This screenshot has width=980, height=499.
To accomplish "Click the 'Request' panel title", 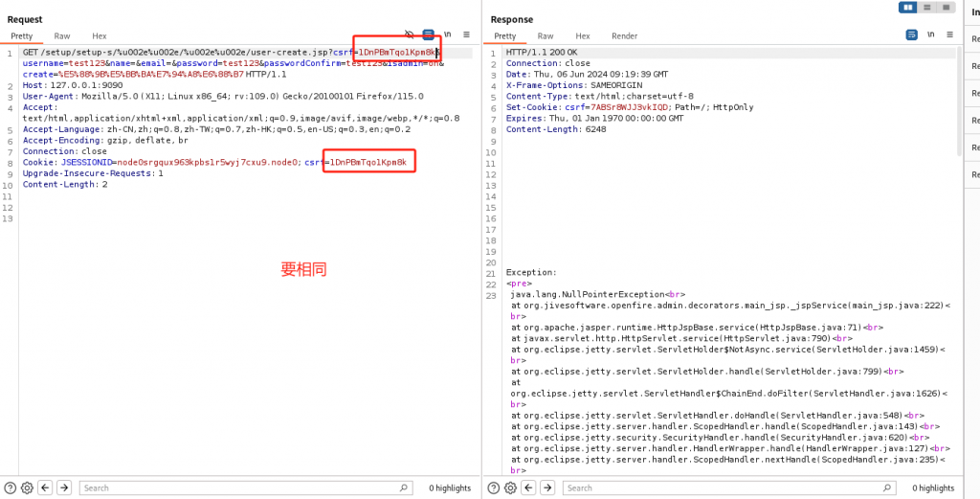I will (25, 20).
